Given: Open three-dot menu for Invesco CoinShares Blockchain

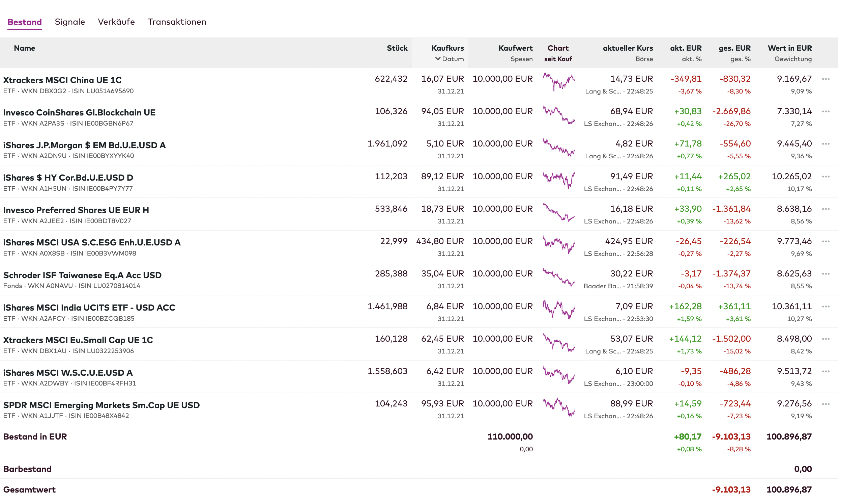Looking at the screenshot, I should tap(825, 111).
